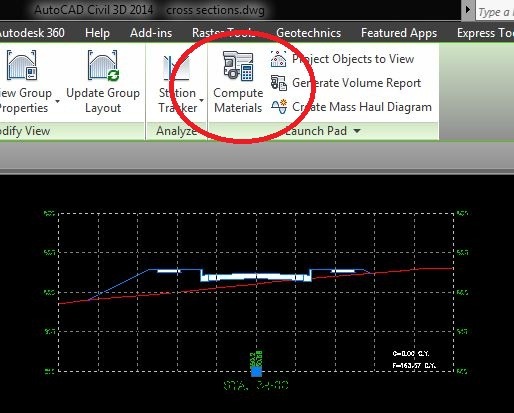
Task: Switch to the Add-ins tab
Action: point(151,33)
